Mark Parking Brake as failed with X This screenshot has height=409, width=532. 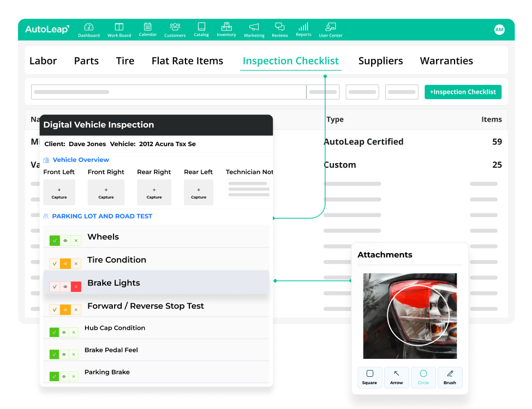tap(74, 376)
